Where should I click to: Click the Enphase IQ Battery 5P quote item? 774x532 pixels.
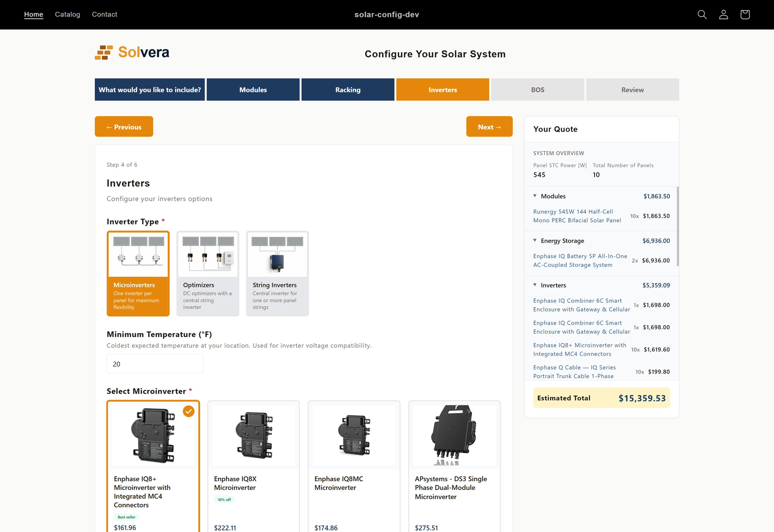pyautogui.click(x=580, y=260)
